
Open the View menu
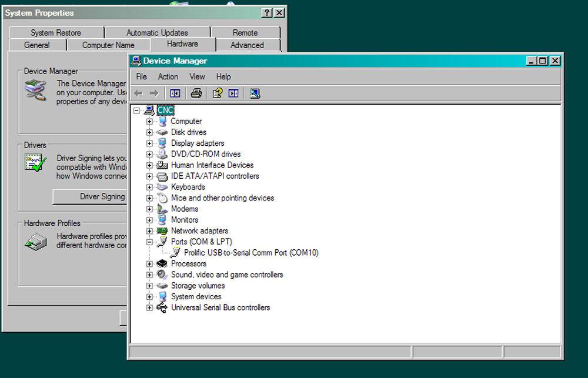(x=197, y=76)
